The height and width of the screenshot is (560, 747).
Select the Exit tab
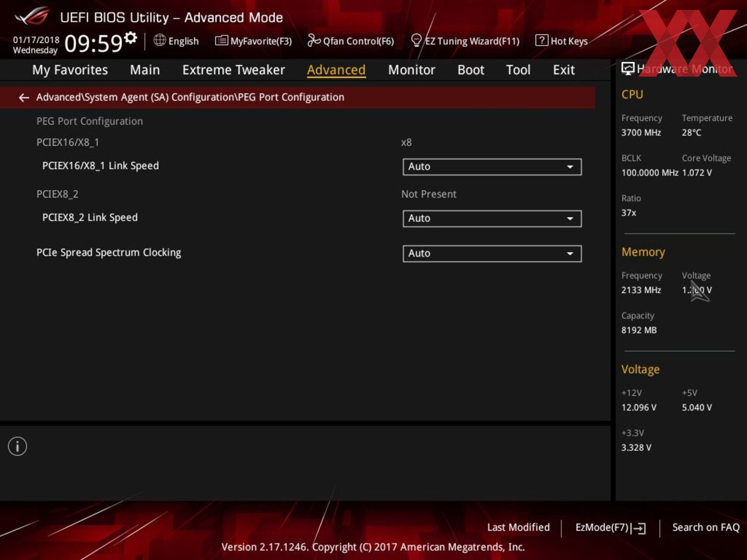click(564, 70)
